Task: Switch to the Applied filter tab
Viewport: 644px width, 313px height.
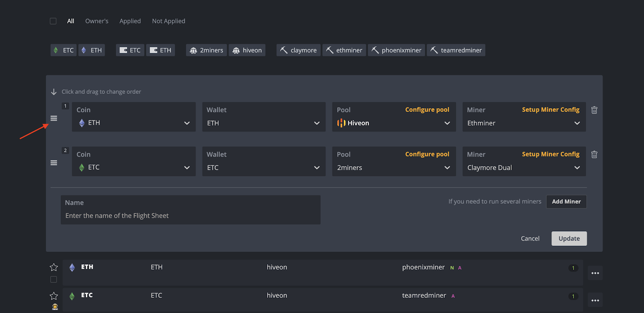Action: click(130, 21)
